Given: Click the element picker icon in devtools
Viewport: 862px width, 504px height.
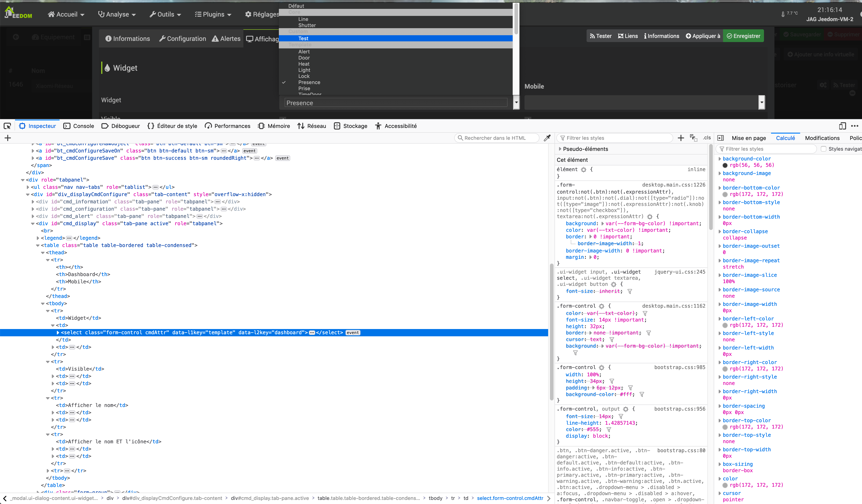Looking at the screenshot, I should [x=7, y=126].
